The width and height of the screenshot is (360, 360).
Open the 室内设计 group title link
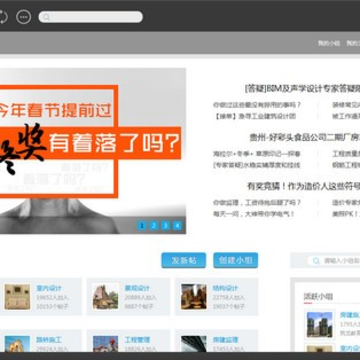click(x=49, y=288)
